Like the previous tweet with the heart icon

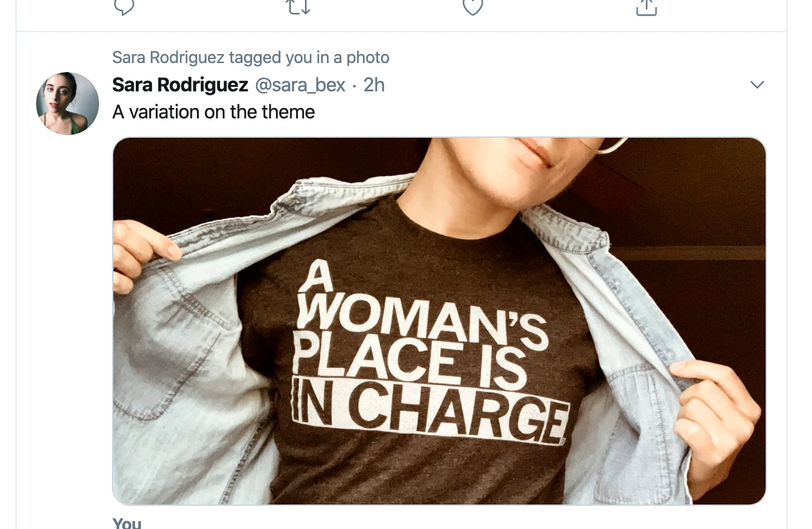pyautogui.click(x=472, y=6)
